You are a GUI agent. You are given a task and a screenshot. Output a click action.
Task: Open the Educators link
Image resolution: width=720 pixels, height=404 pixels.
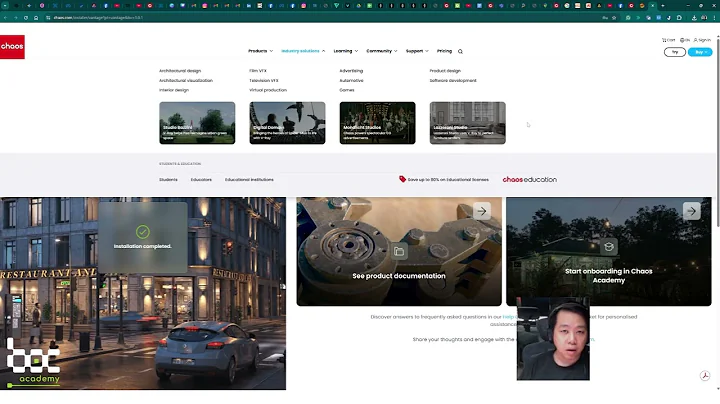click(x=201, y=180)
